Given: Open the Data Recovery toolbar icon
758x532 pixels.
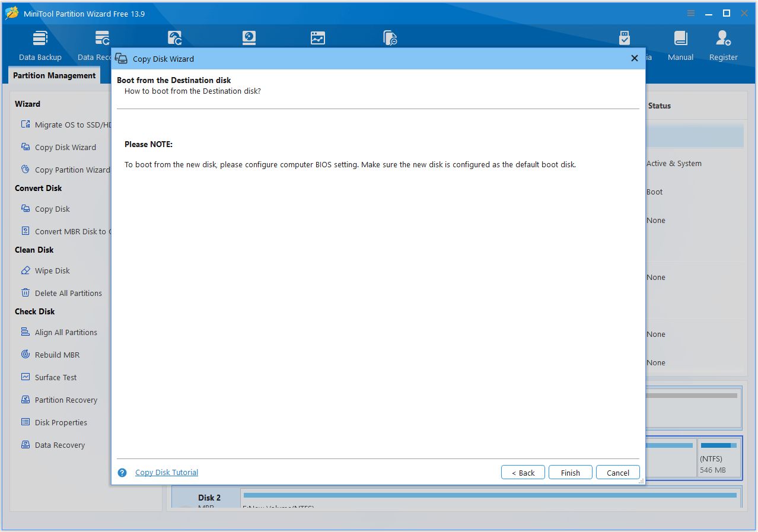Looking at the screenshot, I should coord(102,39).
